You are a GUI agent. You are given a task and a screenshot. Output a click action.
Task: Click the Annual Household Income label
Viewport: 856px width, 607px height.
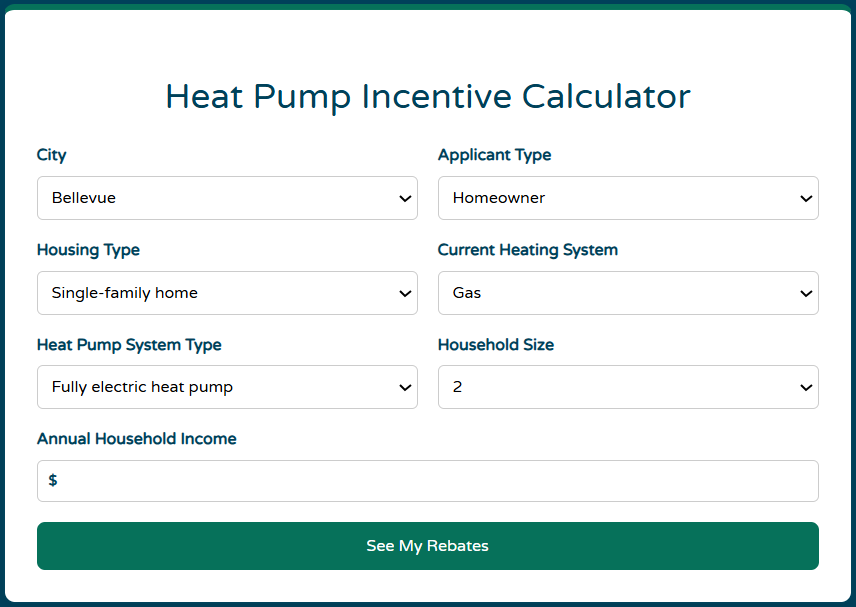pyautogui.click(x=136, y=439)
